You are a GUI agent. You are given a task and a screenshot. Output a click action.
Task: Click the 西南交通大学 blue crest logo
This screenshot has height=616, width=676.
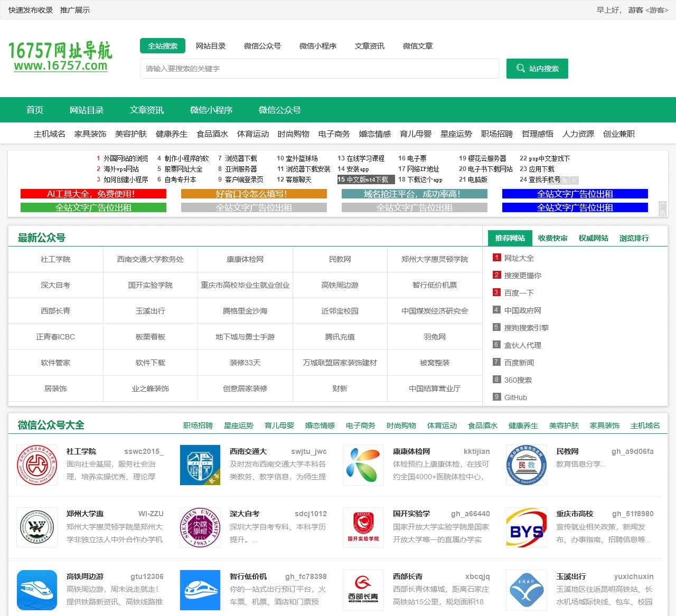pyautogui.click(x=200, y=465)
